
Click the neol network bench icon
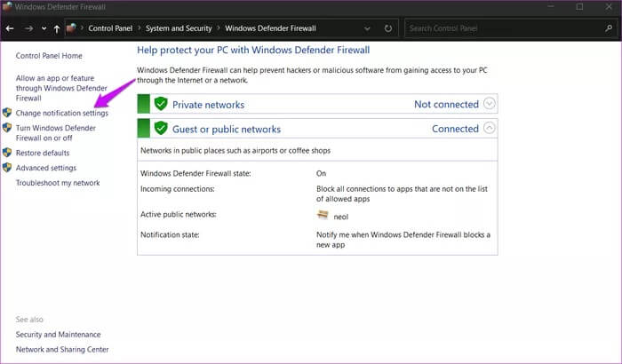(323, 215)
